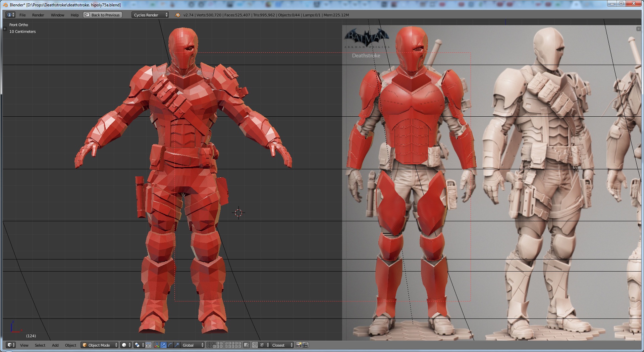Screen dimensions: 644x352
Task: Open the Object menu in viewport header
Action: tap(70, 345)
